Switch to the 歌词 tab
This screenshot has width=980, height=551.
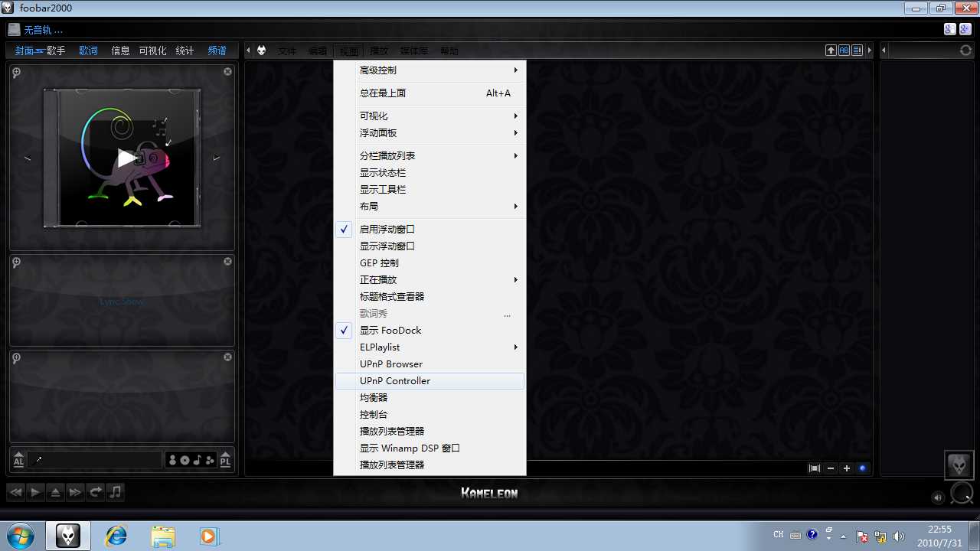[x=88, y=51]
